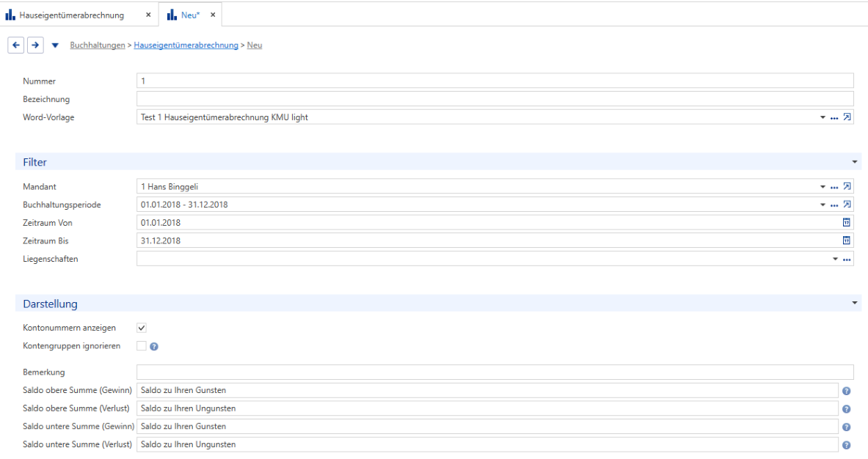Edit the Saldo obere Summe (Gewinn) field
Image resolution: width=868 pixels, height=459 pixels.
tap(487, 390)
